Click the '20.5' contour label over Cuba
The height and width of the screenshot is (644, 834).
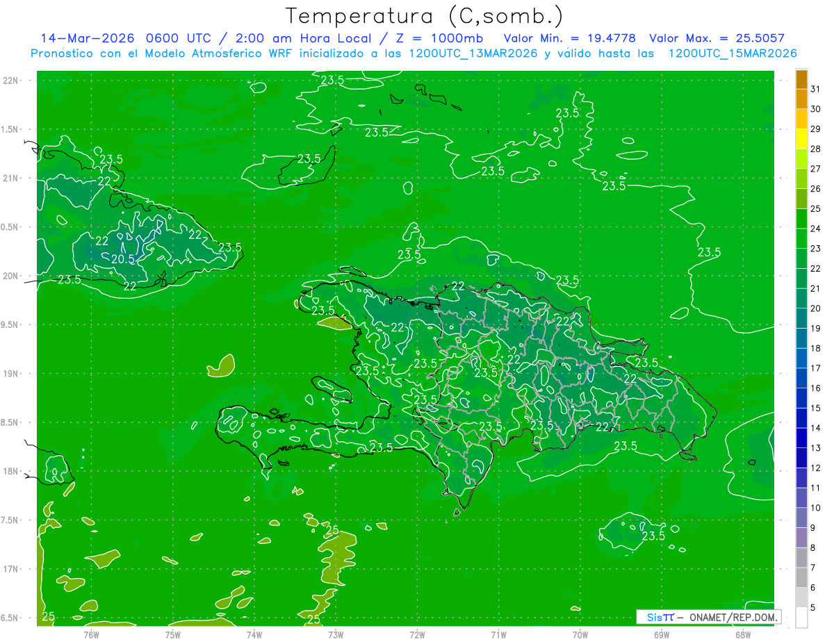coord(122,258)
